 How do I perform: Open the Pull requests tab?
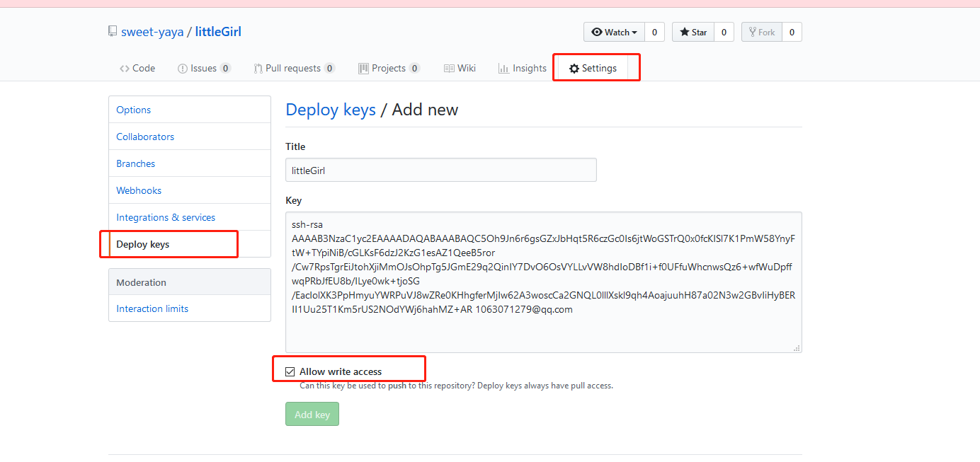pos(294,68)
